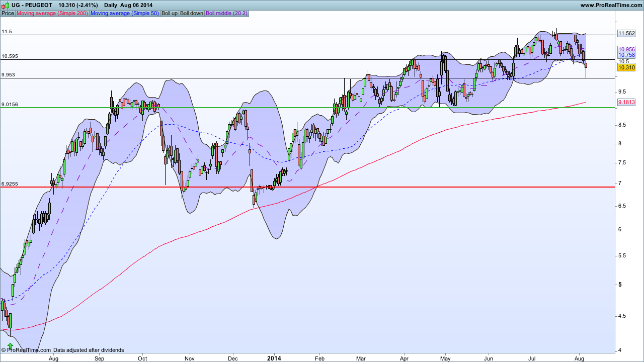Select the green 9.0156 horizontal line
The width and height of the screenshot is (644, 362).
click(x=307, y=108)
